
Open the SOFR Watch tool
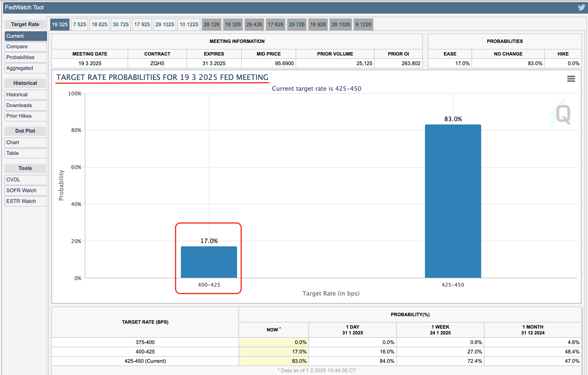click(25, 190)
